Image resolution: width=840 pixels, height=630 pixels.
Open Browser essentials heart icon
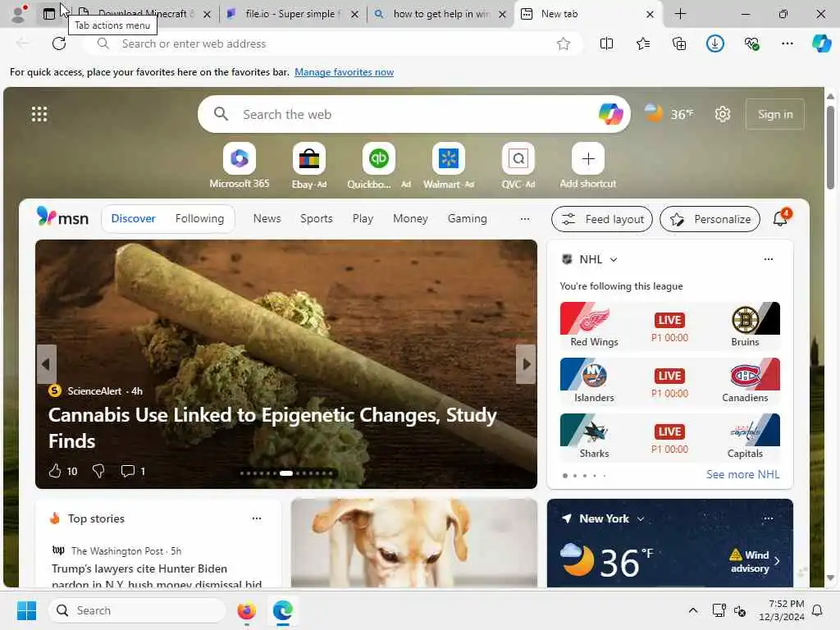(751, 43)
